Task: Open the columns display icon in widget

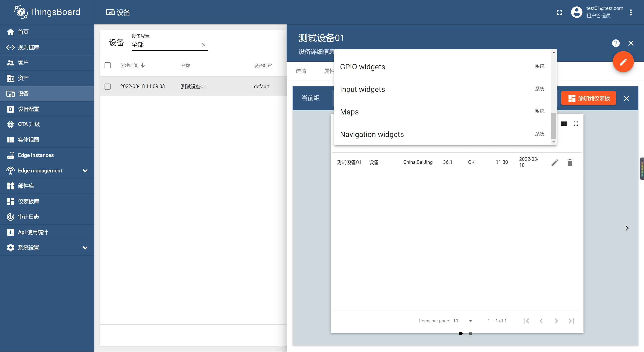Action: [564, 123]
